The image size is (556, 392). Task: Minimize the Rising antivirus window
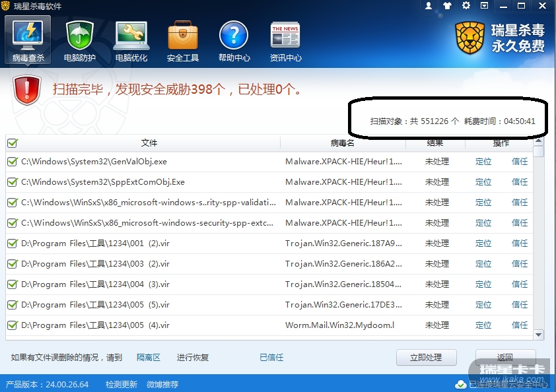coord(503,6)
